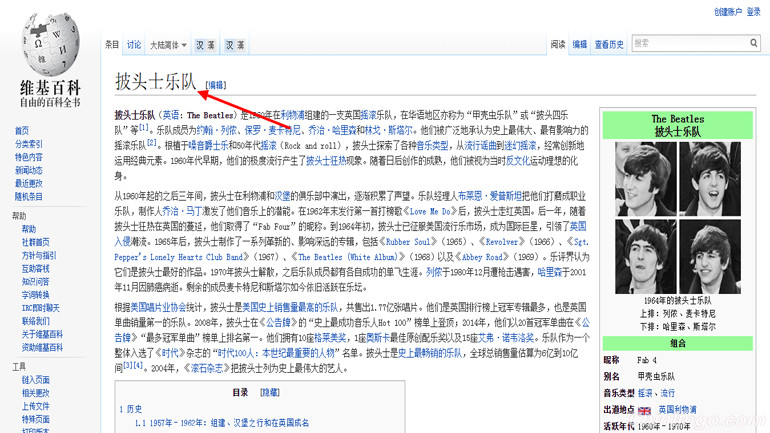This screenshot has width=770, height=433.
Task: Open 方针与指引 in the sidebar
Action: pos(39,255)
